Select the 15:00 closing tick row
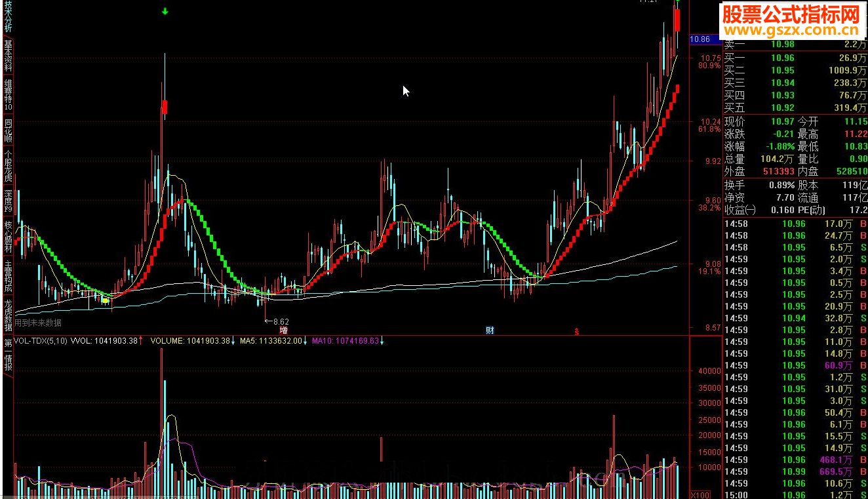 (x=795, y=495)
